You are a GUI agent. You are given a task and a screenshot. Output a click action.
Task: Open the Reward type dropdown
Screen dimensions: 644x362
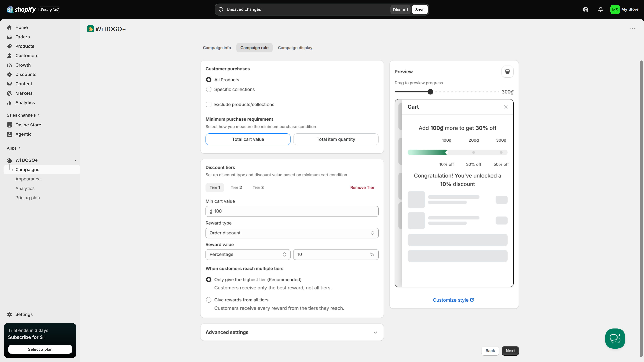292,233
